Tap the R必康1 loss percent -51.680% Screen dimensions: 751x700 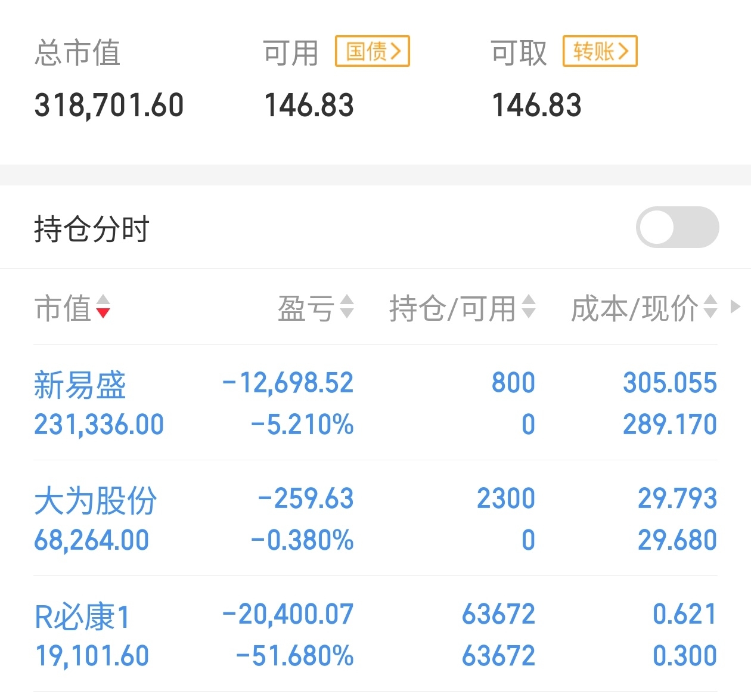295,656
